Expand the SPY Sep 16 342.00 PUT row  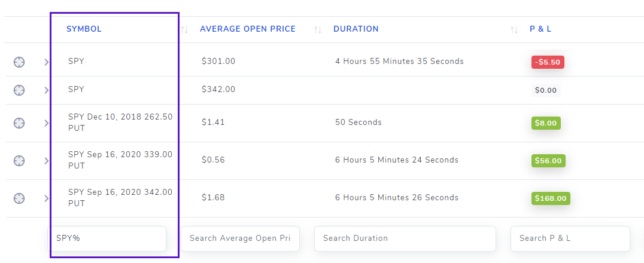point(47,198)
